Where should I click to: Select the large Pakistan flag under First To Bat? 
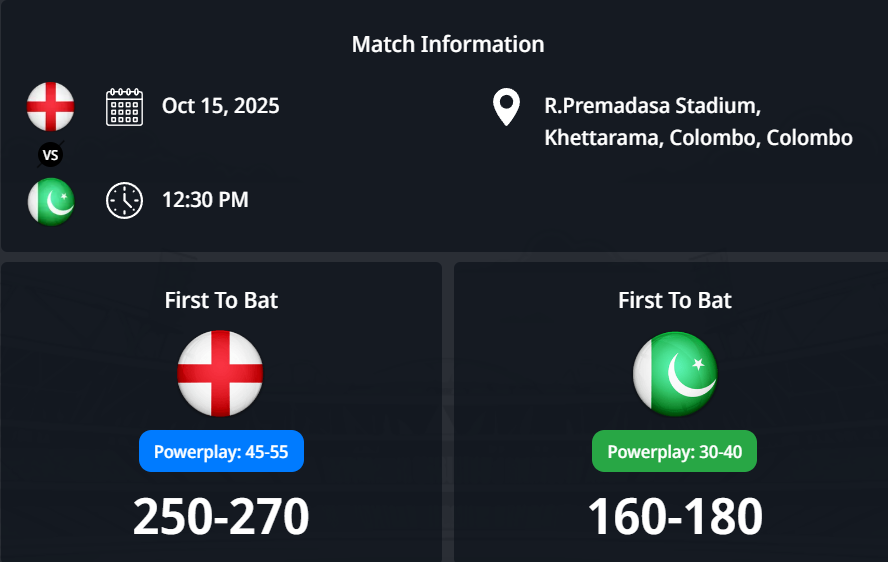point(675,373)
